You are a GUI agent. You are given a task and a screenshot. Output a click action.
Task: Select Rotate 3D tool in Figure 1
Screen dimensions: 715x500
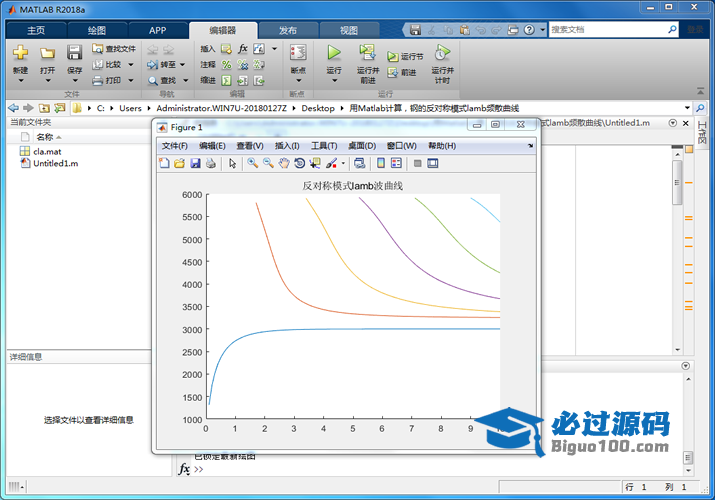pos(299,163)
